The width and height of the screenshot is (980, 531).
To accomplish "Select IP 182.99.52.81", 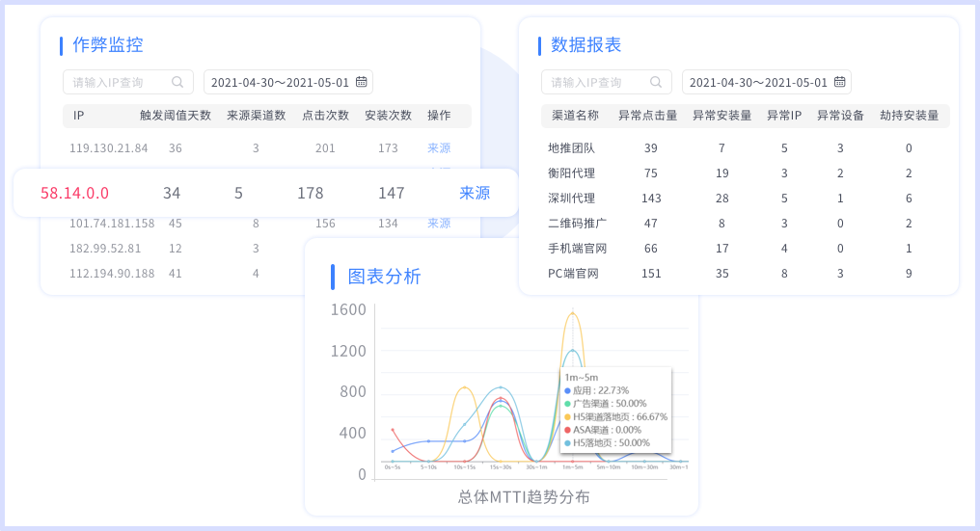I will coord(105,248).
